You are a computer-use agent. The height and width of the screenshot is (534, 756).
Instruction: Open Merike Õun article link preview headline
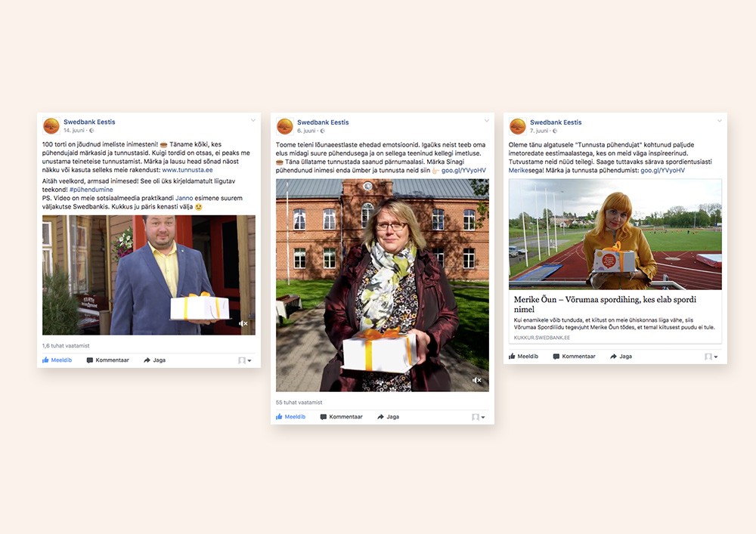[x=605, y=304]
